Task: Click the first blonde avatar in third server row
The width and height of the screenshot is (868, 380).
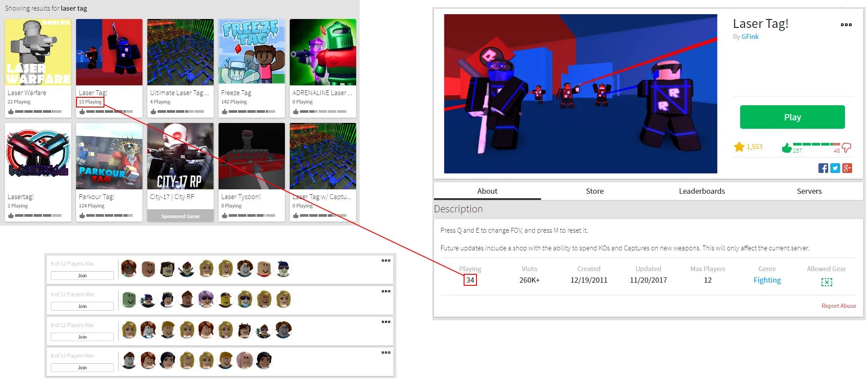Action: 129,330
